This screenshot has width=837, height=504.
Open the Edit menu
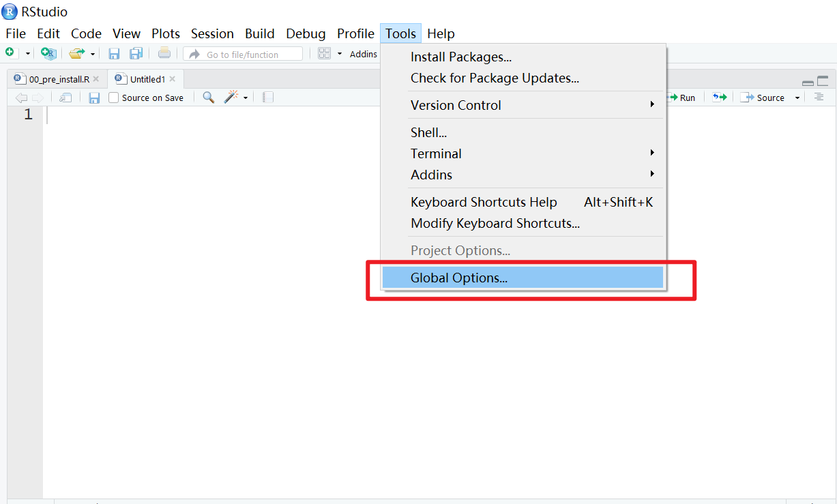point(48,33)
